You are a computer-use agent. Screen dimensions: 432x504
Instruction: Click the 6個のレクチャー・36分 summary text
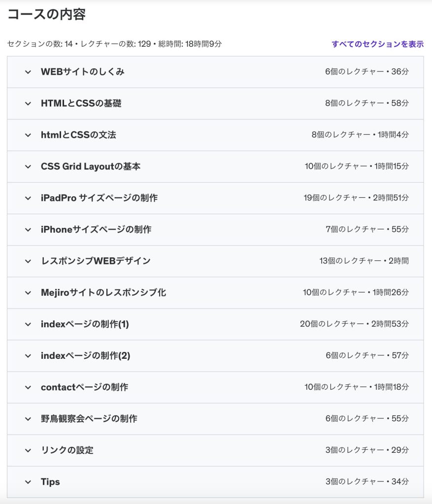coord(366,72)
